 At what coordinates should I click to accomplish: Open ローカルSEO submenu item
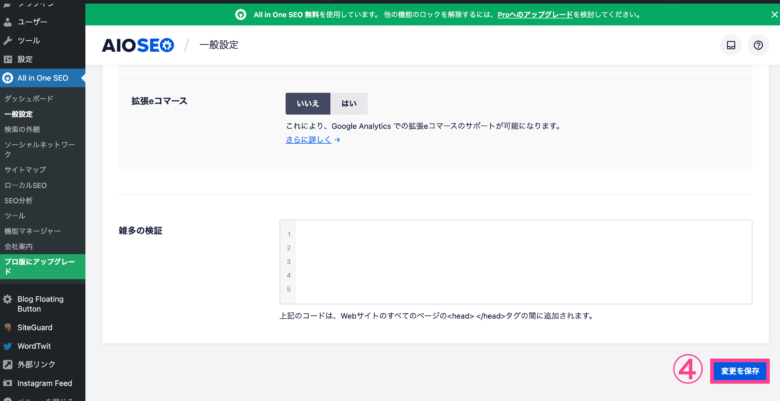point(25,185)
